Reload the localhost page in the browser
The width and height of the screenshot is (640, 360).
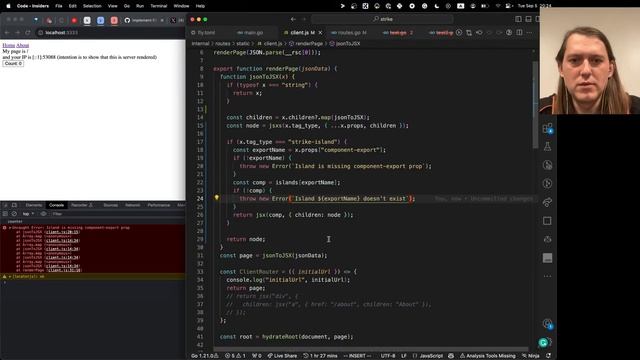point(28,33)
